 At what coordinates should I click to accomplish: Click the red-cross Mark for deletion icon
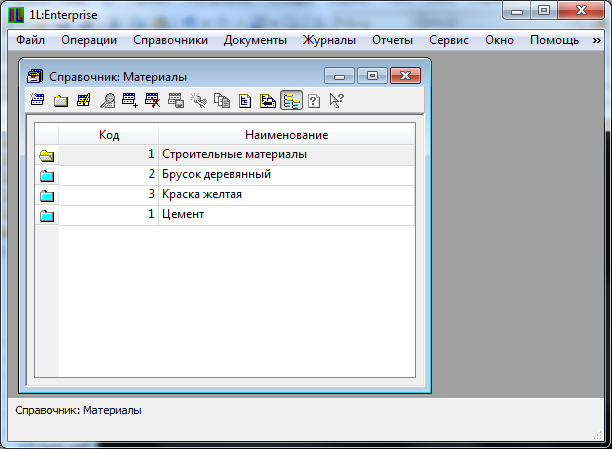click(152, 100)
